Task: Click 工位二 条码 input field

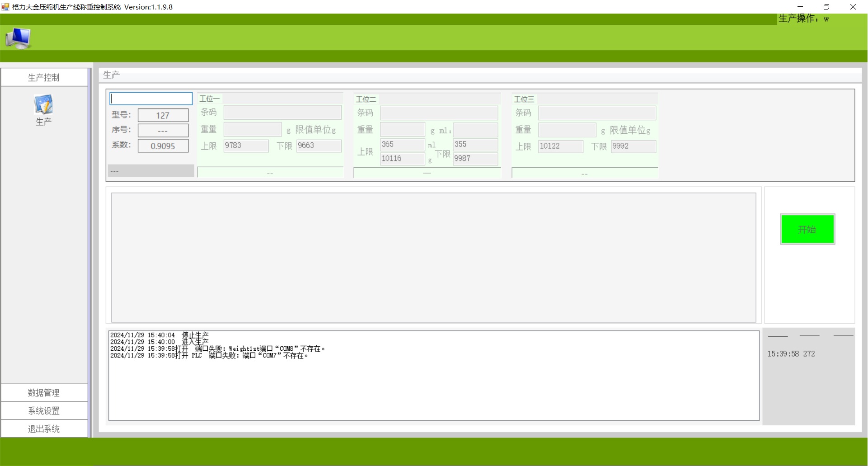Action: coord(439,113)
